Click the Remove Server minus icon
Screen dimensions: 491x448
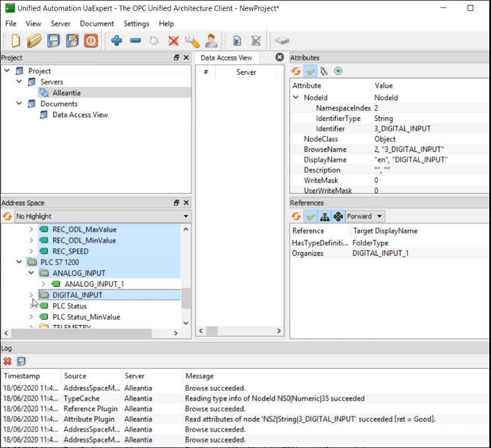point(136,41)
